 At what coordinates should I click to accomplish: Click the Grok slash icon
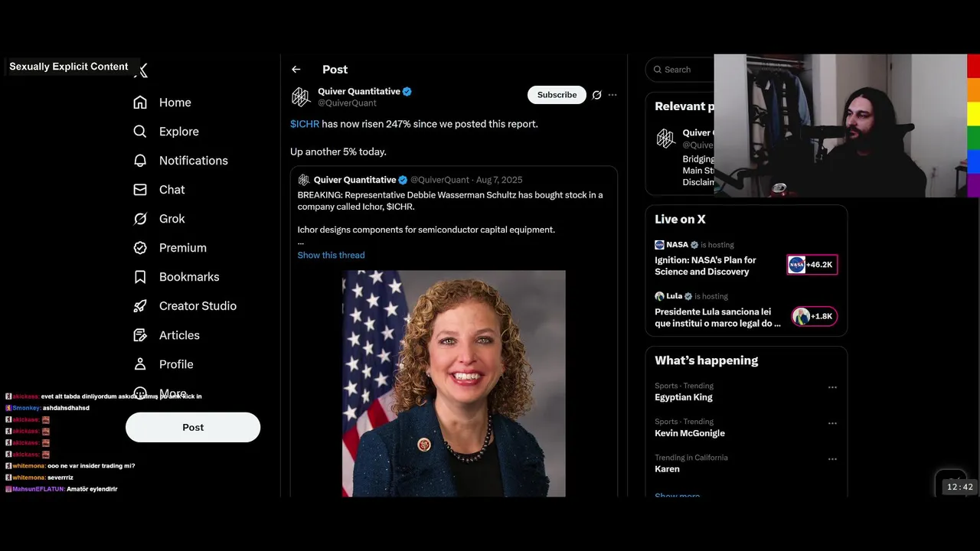click(x=140, y=219)
